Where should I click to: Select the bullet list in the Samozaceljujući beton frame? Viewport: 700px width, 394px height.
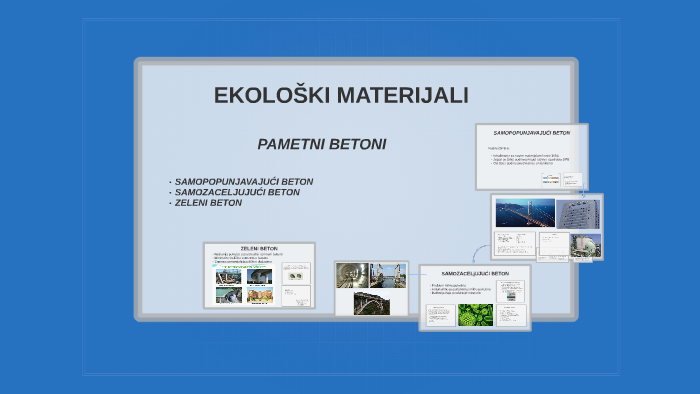click(460, 289)
